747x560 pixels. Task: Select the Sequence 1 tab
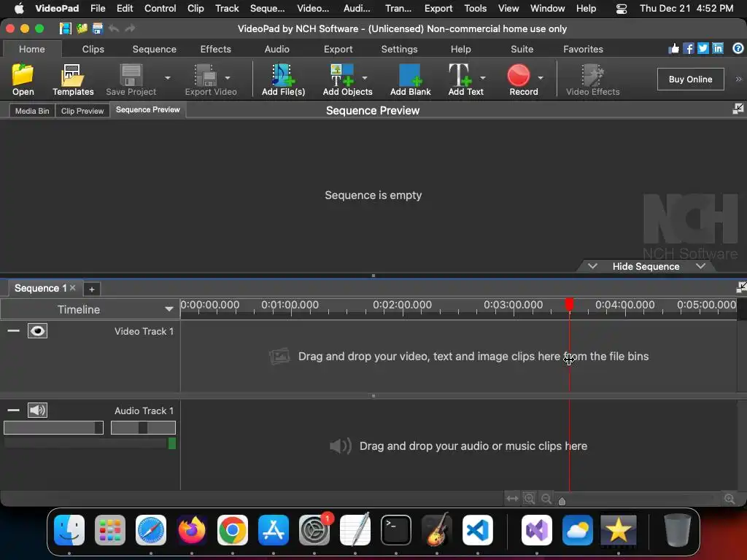[40, 288]
